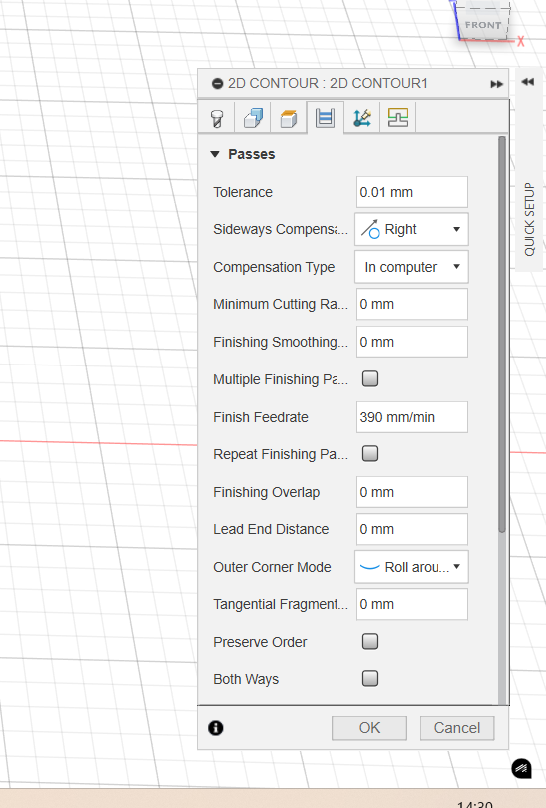546x808 pixels.
Task: Open the Outer Corner Mode dropdown
Action: tap(411, 567)
